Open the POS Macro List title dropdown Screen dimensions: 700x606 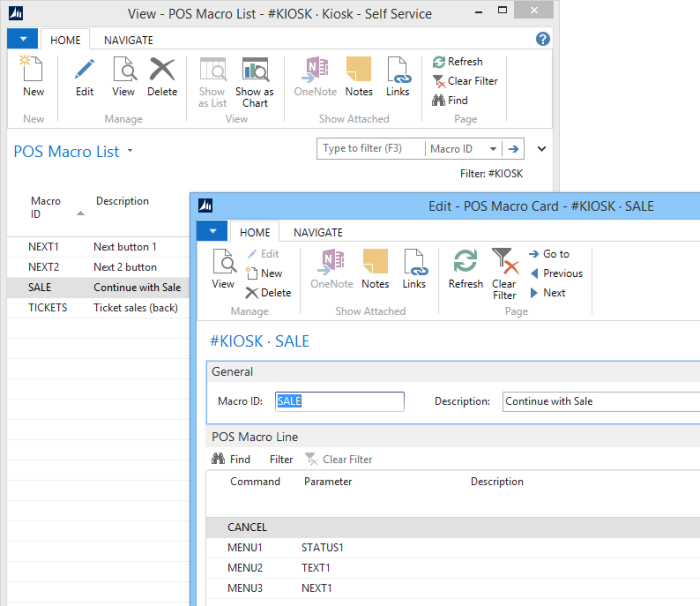point(130,152)
